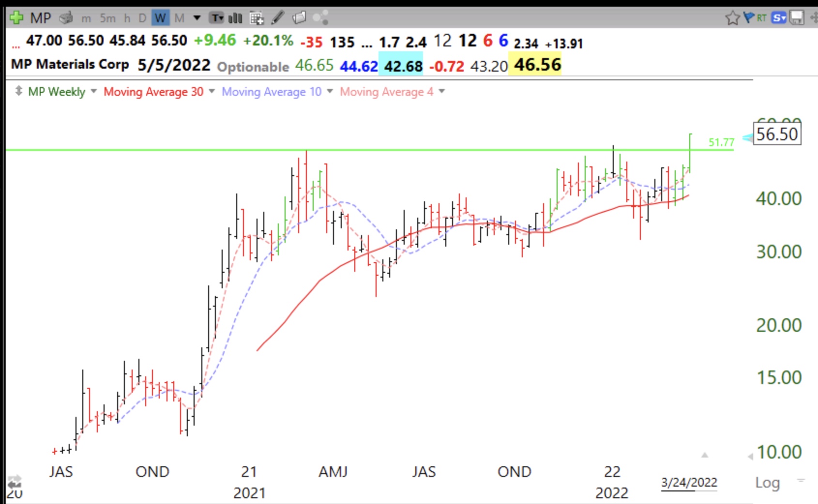
Task: Click the Moving Average 30 label
Action: coord(153,91)
